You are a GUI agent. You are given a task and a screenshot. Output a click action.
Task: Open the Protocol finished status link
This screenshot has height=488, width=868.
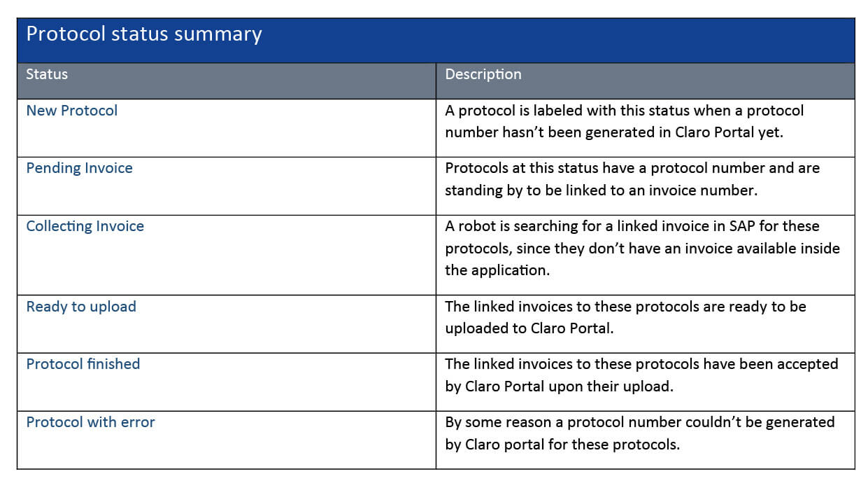pyautogui.click(x=83, y=364)
